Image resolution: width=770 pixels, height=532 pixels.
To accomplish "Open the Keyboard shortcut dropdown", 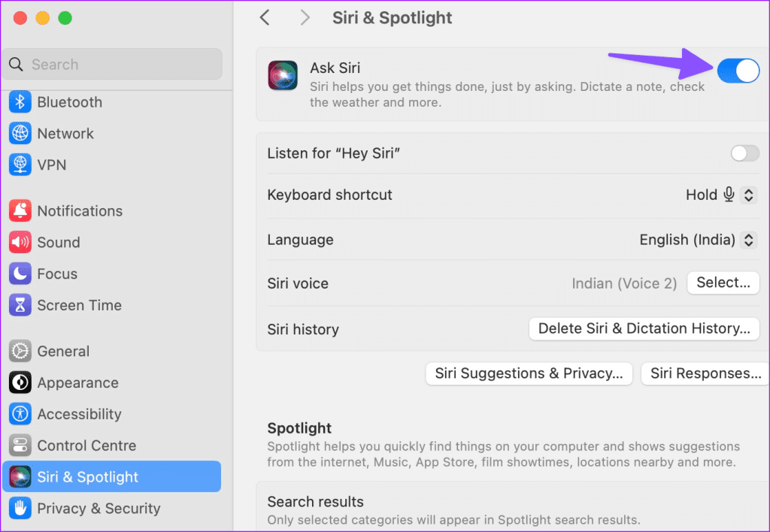I will 747,195.
